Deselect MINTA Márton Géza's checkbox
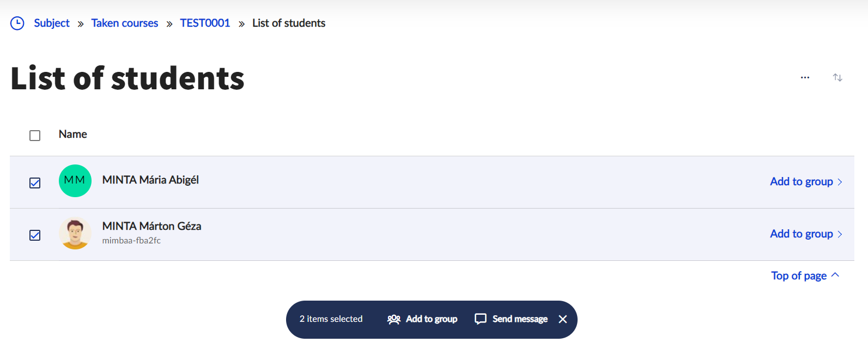Screen dimensions: 868x348 (x=35, y=235)
